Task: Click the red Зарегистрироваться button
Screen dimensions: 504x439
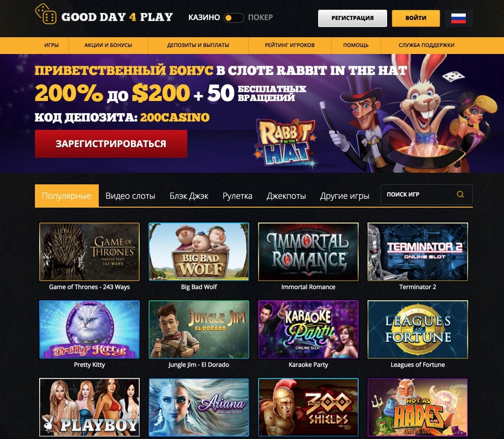Action: [x=111, y=143]
